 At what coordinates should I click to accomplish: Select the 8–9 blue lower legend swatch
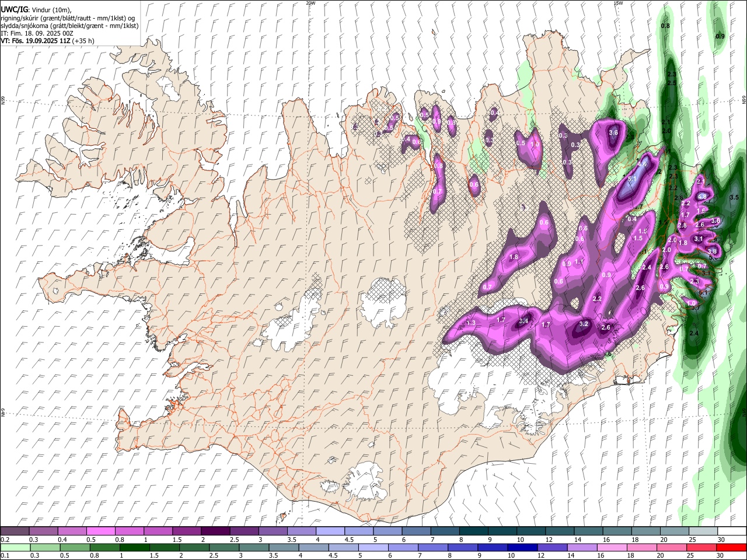(463, 547)
